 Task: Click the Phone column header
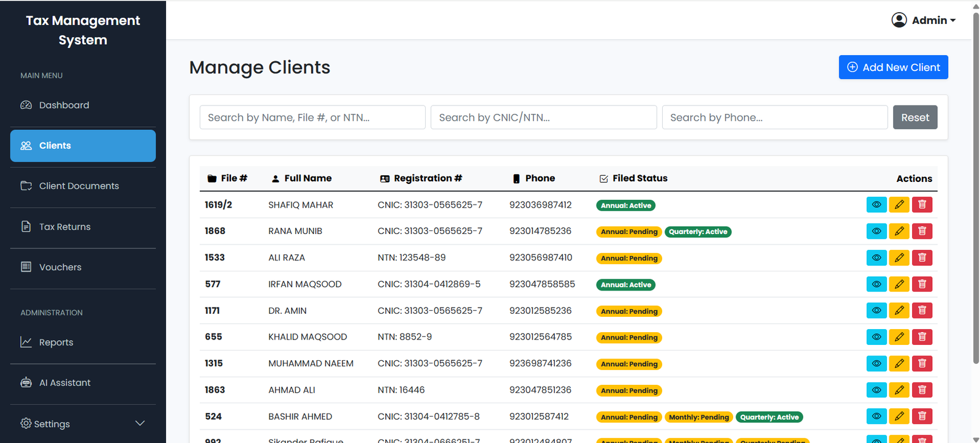click(x=533, y=178)
